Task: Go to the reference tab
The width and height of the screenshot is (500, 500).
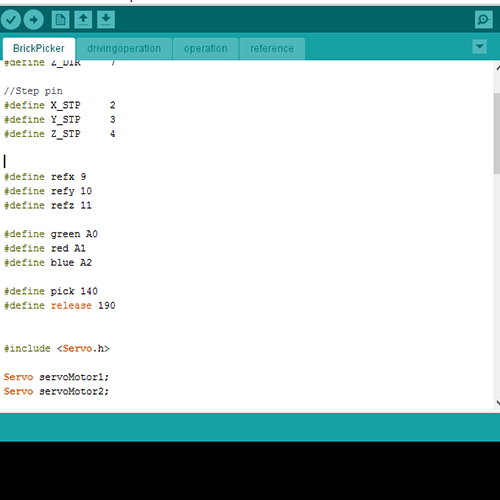Action: (x=272, y=49)
